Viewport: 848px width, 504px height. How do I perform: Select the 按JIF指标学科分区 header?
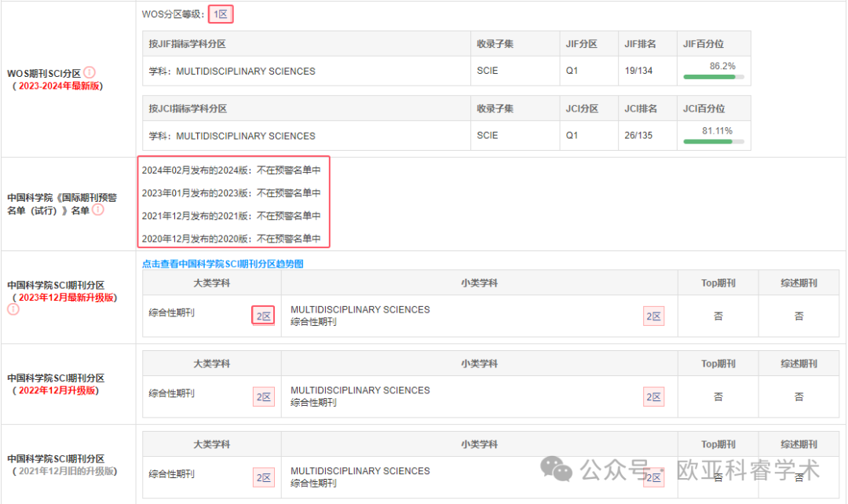[187, 44]
